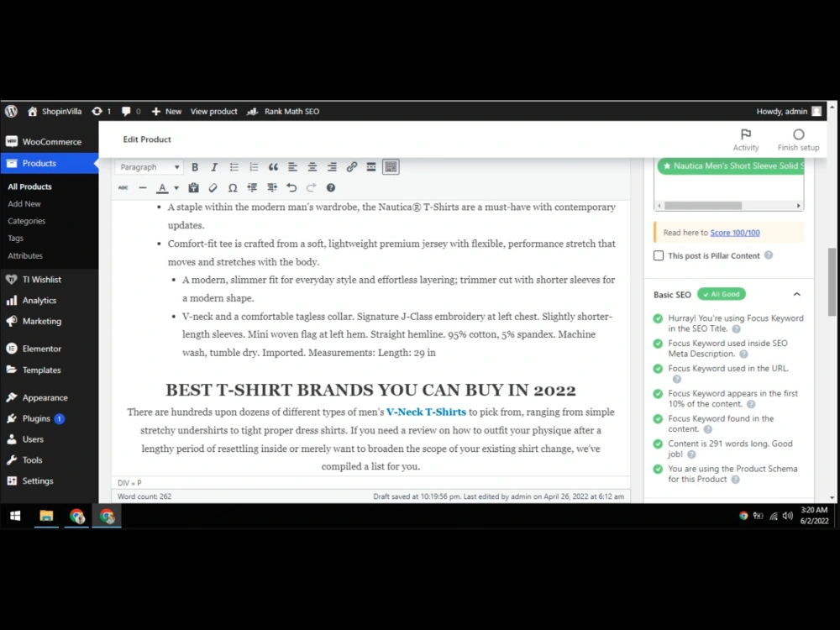Insert a bulleted list

coord(234,167)
